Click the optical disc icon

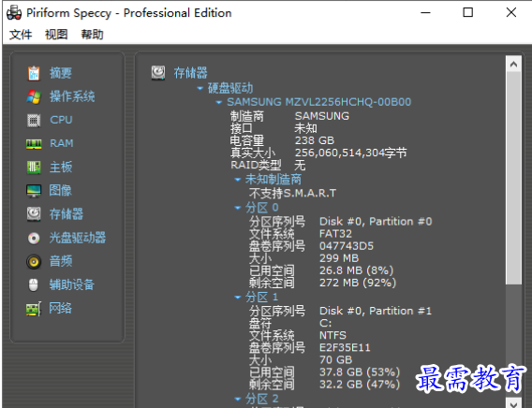(x=34, y=238)
